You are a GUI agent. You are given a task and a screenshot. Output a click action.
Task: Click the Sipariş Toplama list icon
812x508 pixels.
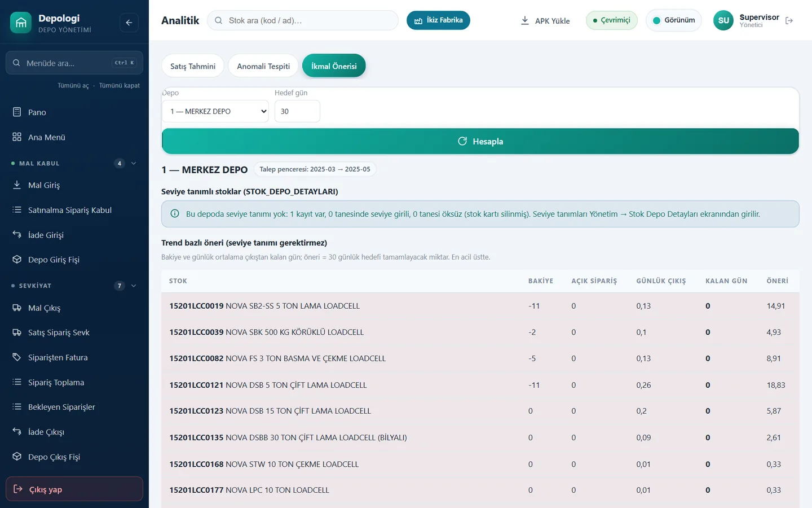(17, 382)
